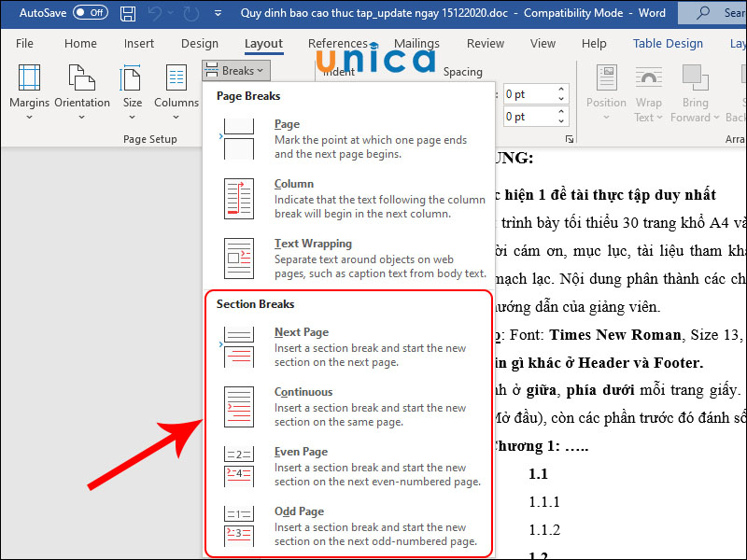Open the Table Design tab
The height and width of the screenshot is (560, 747).
tap(668, 44)
